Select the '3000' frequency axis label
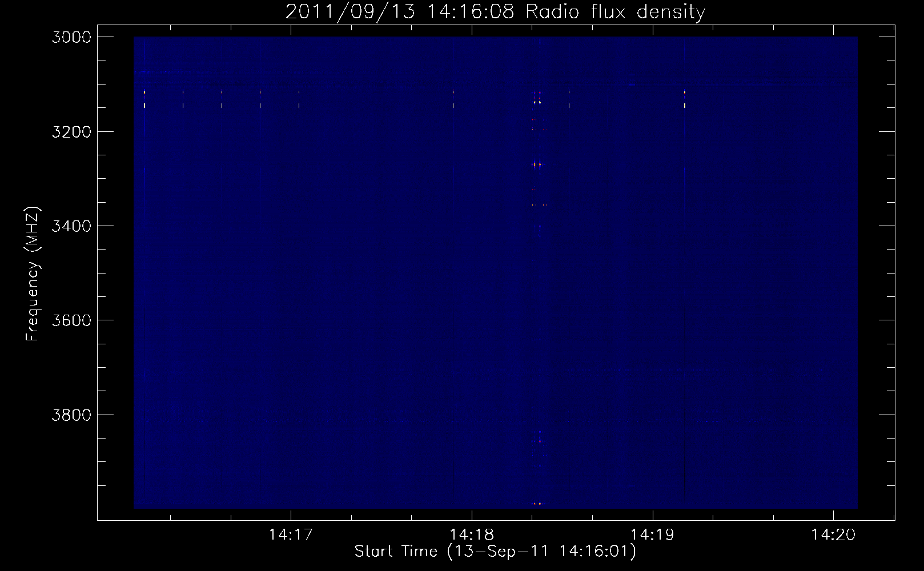This screenshot has height=571, width=924. pyautogui.click(x=71, y=37)
